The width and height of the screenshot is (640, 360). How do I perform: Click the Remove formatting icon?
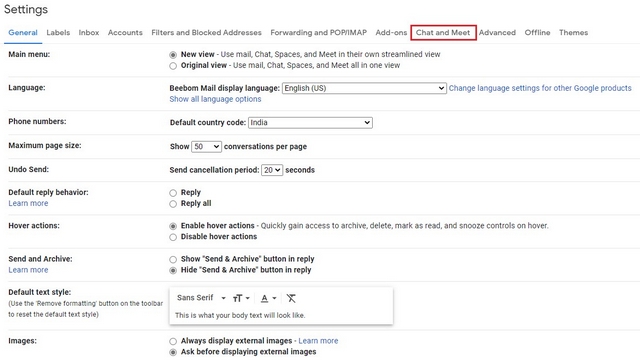pos(291,298)
